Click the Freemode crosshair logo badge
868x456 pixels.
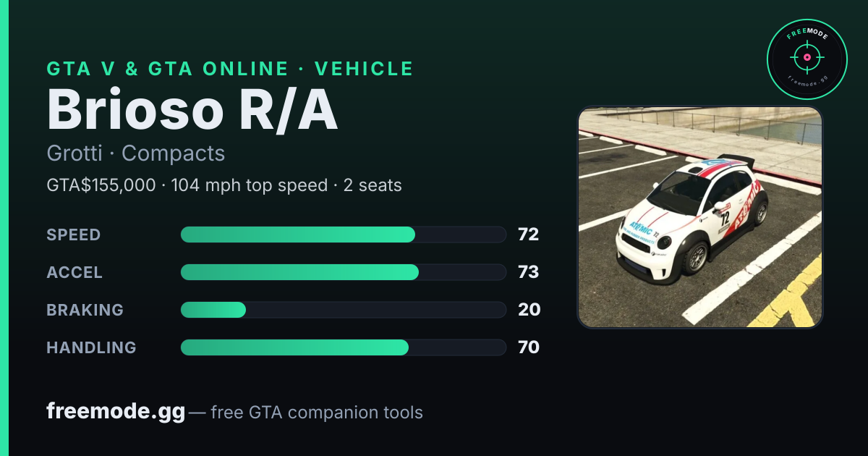(x=807, y=59)
